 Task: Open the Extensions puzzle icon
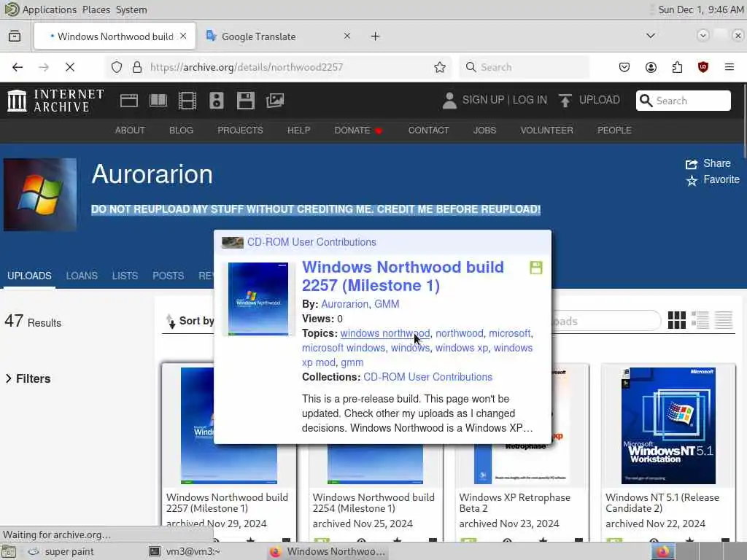(x=677, y=67)
